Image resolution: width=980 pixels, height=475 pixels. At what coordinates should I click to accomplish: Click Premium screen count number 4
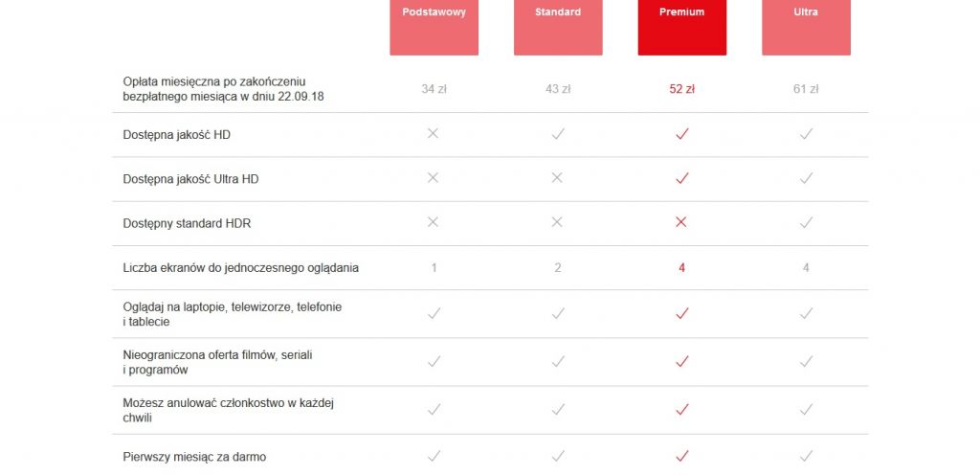click(x=681, y=268)
